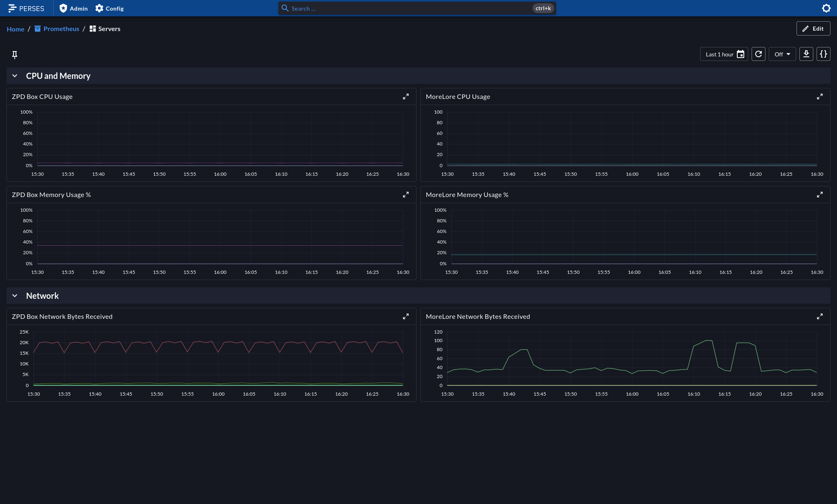Viewport: 837px width, 504px height.
Task: Click the JSON/code view icon
Action: coord(824,54)
